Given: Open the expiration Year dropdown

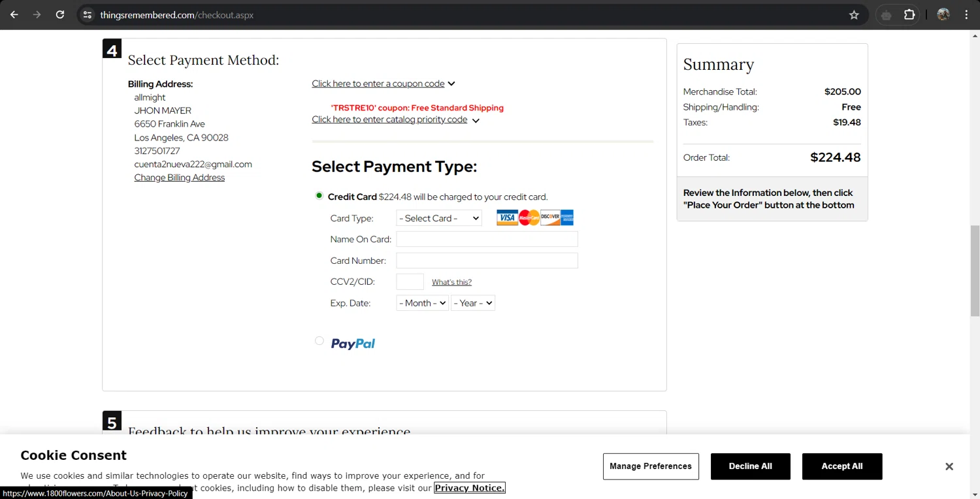Looking at the screenshot, I should (x=472, y=303).
